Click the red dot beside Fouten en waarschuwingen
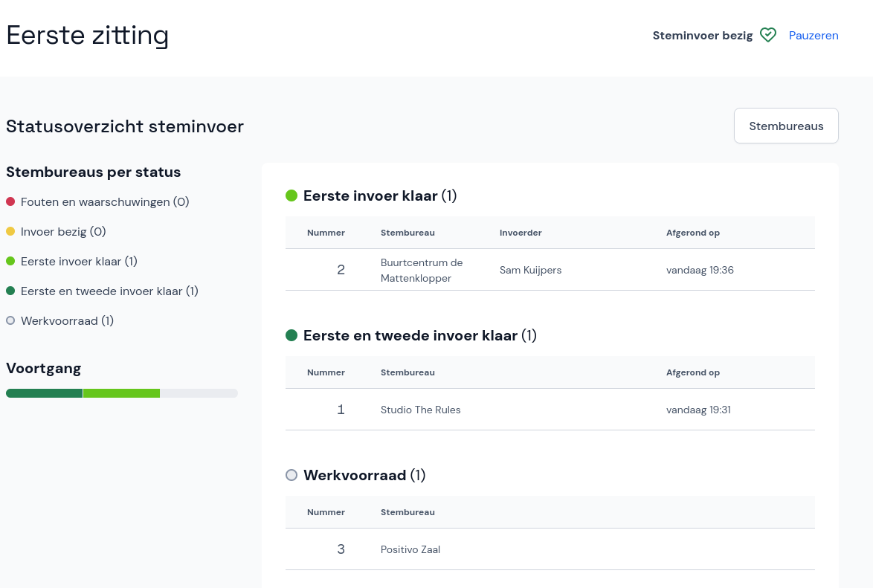This screenshot has height=588, width=873. (x=10, y=202)
